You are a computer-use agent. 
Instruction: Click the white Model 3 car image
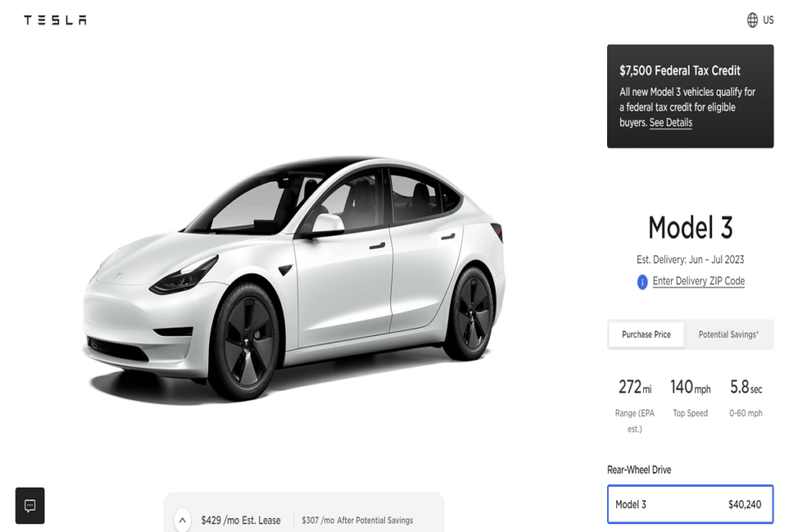(x=295, y=277)
